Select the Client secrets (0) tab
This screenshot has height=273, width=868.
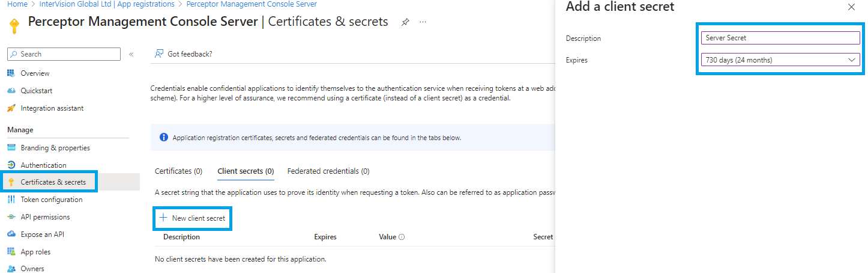coord(246,171)
